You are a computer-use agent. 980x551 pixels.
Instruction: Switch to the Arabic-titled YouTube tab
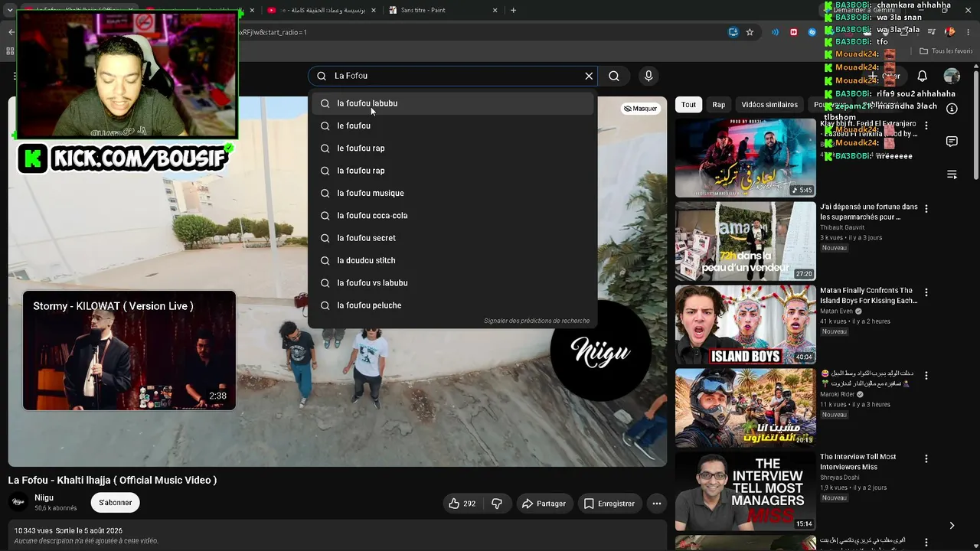(320, 10)
